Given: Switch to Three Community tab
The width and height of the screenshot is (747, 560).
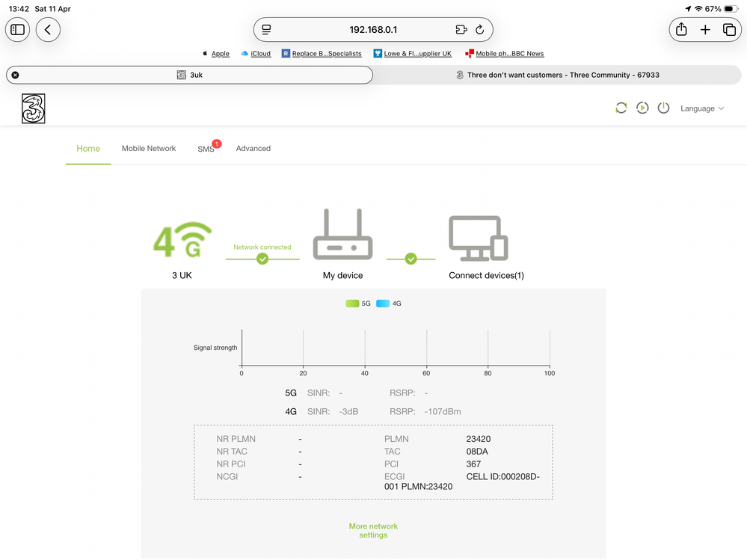Looking at the screenshot, I should (557, 75).
